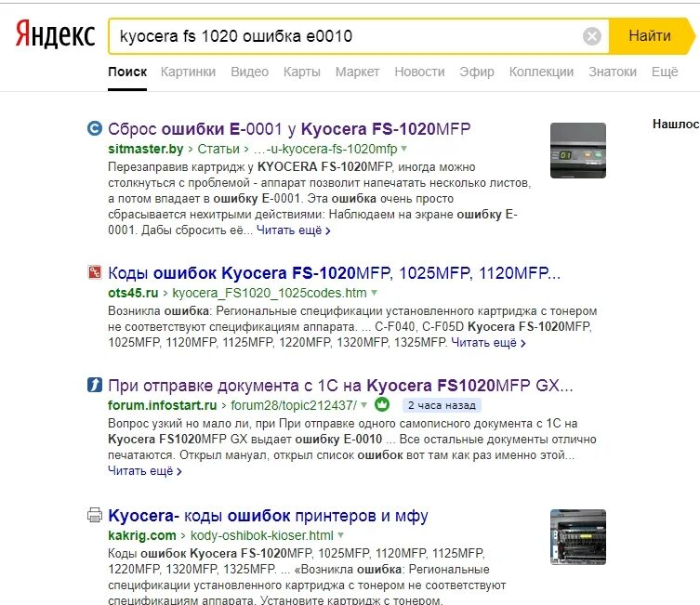Image resolution: width=700 pixels, height=605 pixels.
Task: Expand the dropdown arrow next to sitmaster.by URL
Action: pos(404,148)
